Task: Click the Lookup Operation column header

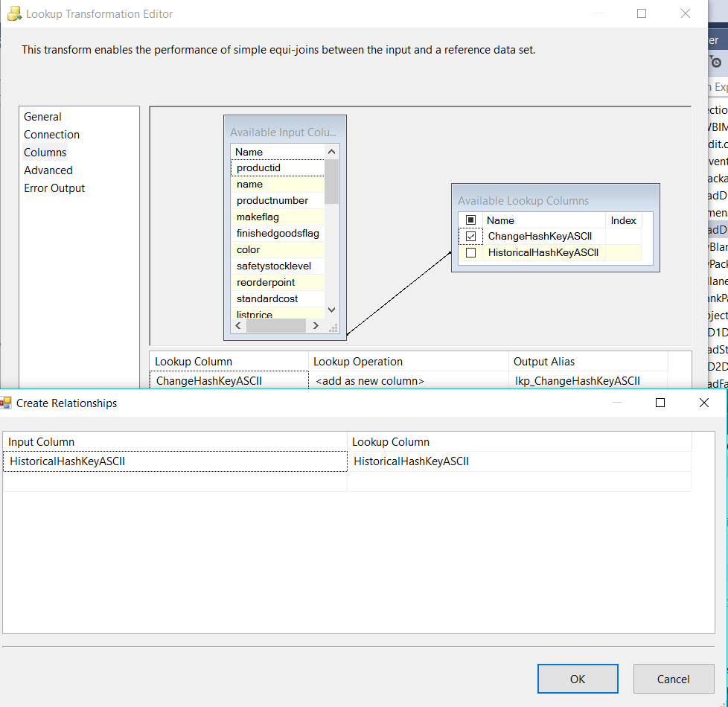Action: [x=409, y=361]
